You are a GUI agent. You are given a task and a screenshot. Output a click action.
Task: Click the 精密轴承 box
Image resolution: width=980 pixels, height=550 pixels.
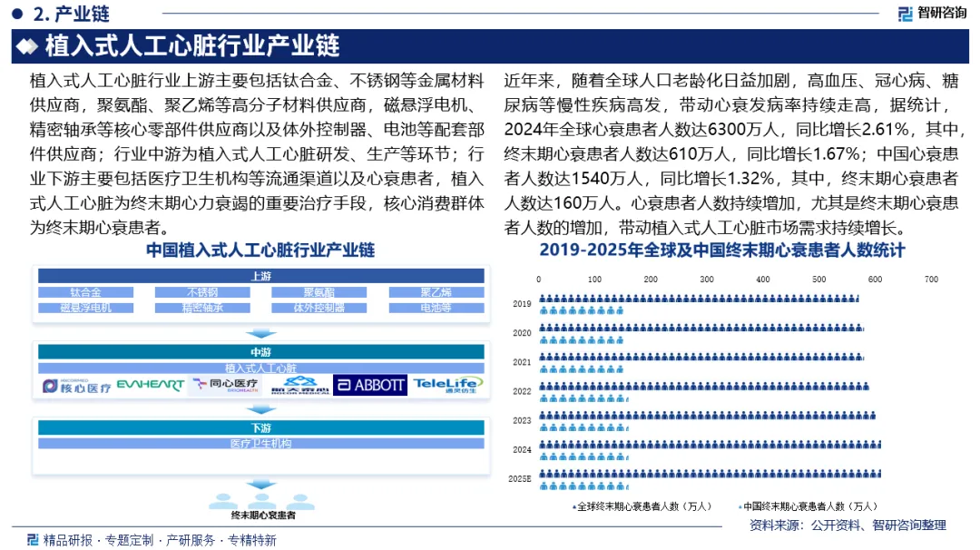tap(202, 308)
